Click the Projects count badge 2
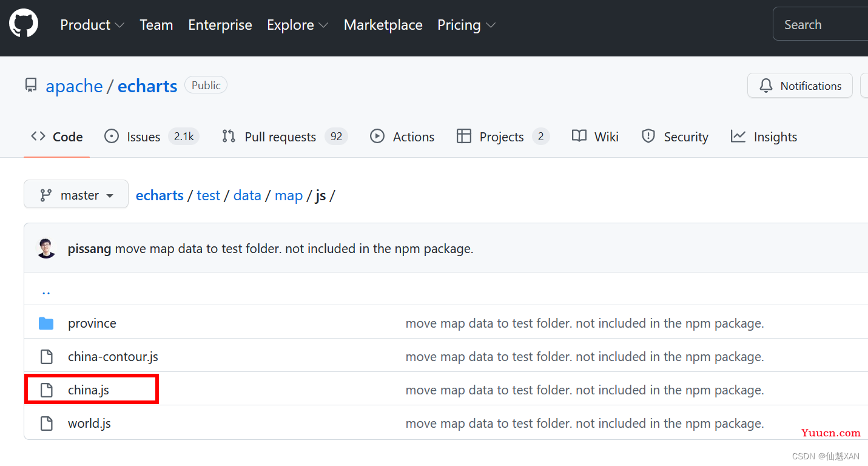 (541, 137)
